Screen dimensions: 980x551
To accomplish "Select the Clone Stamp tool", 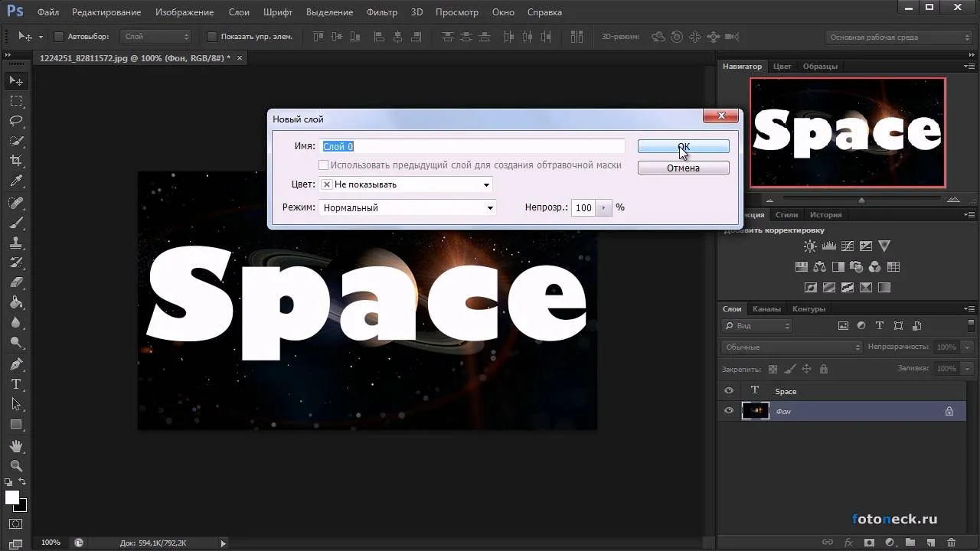I will (x=16, y=242).
